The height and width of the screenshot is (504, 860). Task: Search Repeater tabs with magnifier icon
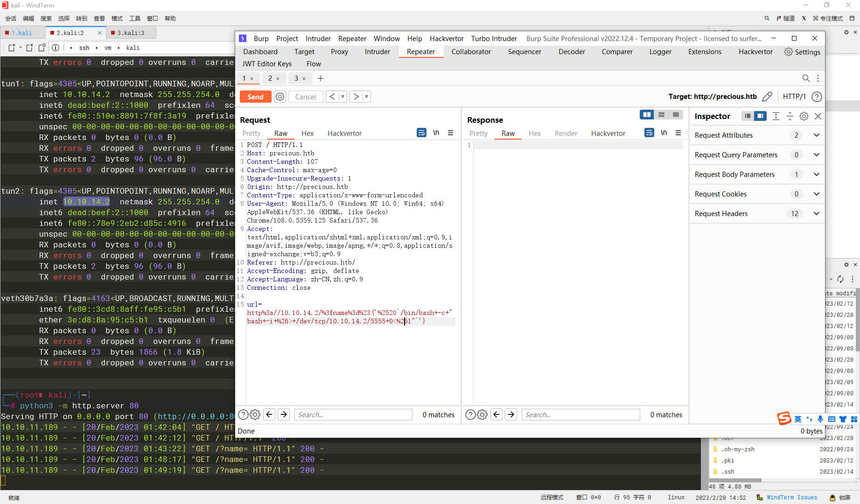(x=806, y=78)
